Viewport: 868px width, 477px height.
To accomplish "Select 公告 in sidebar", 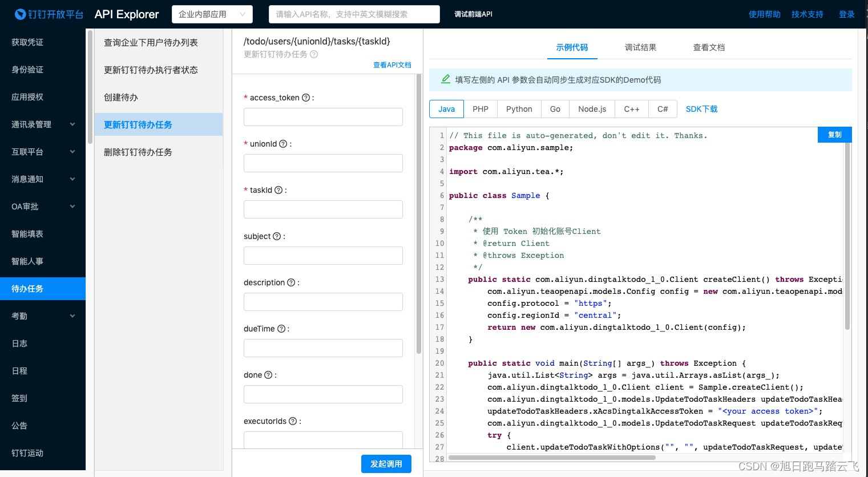I will click(43, 426).
